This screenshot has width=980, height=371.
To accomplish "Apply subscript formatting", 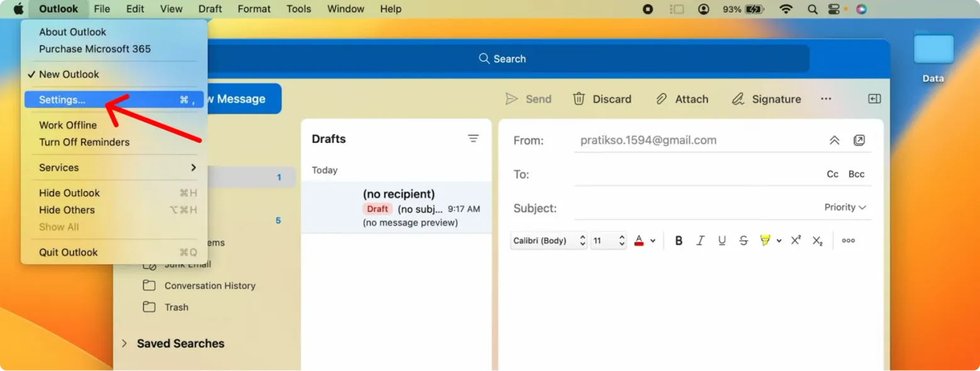I will 817,241.
